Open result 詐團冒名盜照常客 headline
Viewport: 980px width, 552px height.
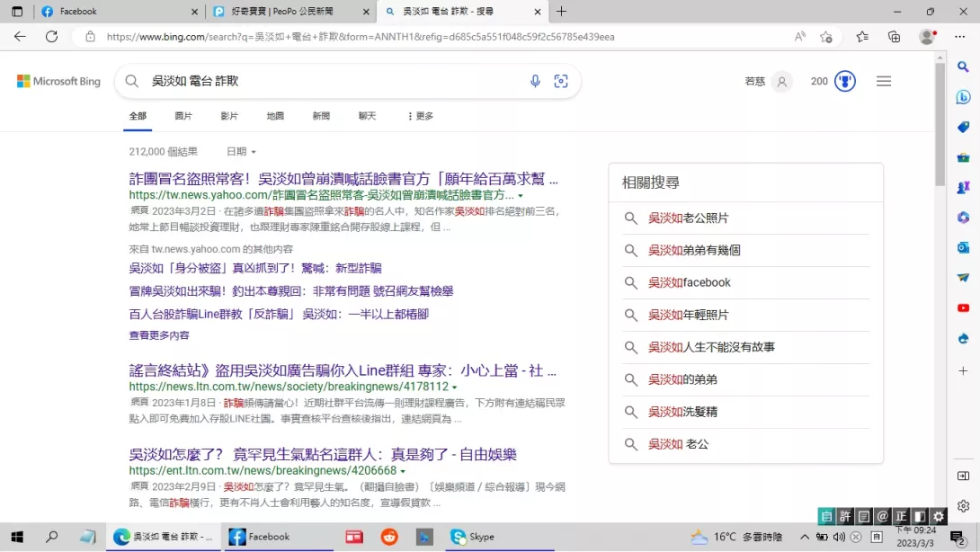(343, 179)
